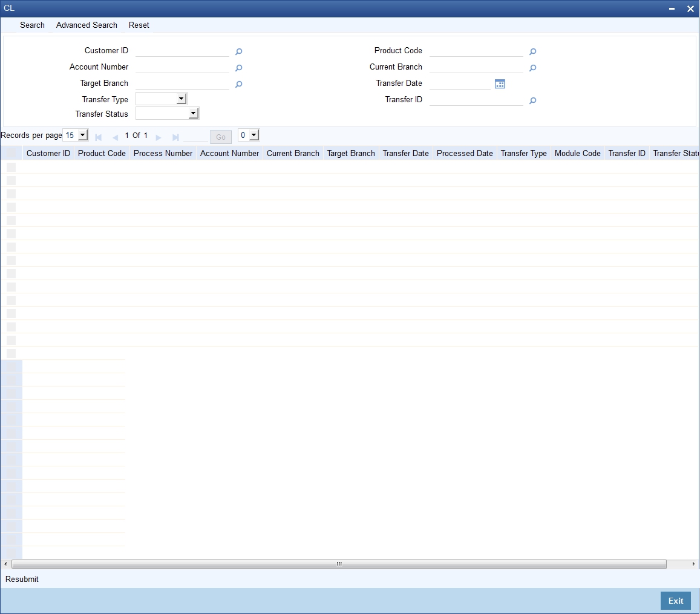Viewport: 700px width, 614px height.
Task: Sort by Transfer Type column header
Action: tap(524, 153)
